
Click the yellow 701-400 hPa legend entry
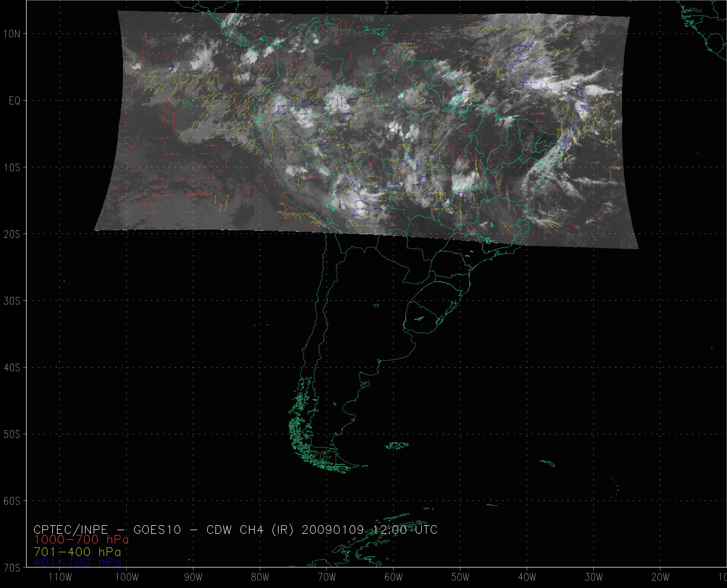click(x=77, y=552)
